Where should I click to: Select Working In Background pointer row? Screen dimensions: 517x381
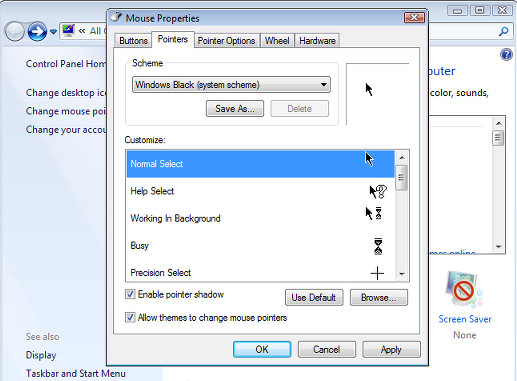[260, 218]
